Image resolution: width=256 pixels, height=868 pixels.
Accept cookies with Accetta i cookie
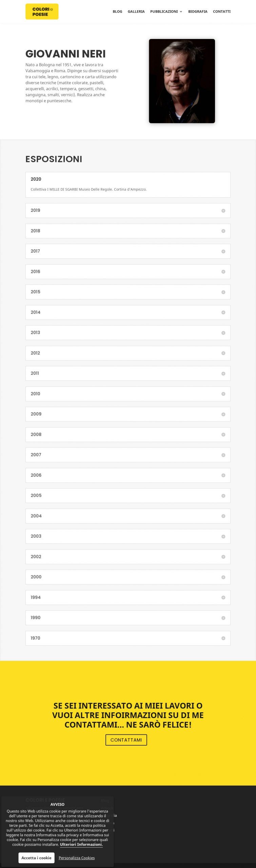click(36, 857)
